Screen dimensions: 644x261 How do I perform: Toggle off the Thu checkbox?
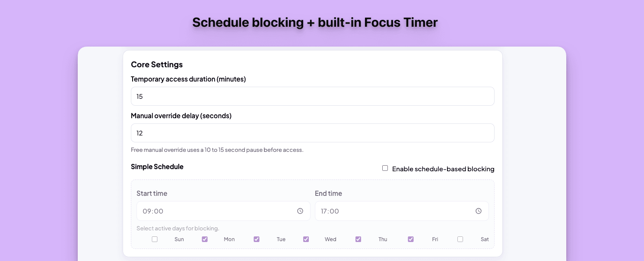click(x=358, y=239)
